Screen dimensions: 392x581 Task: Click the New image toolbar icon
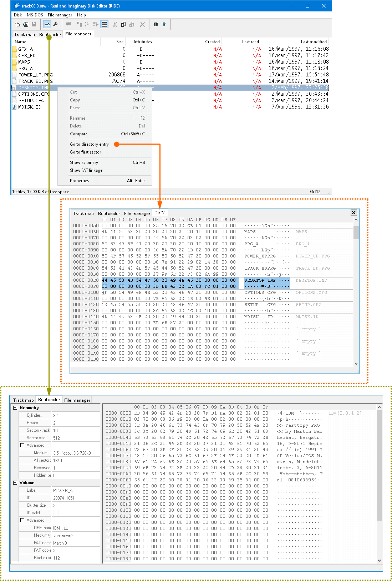point(17,24)
